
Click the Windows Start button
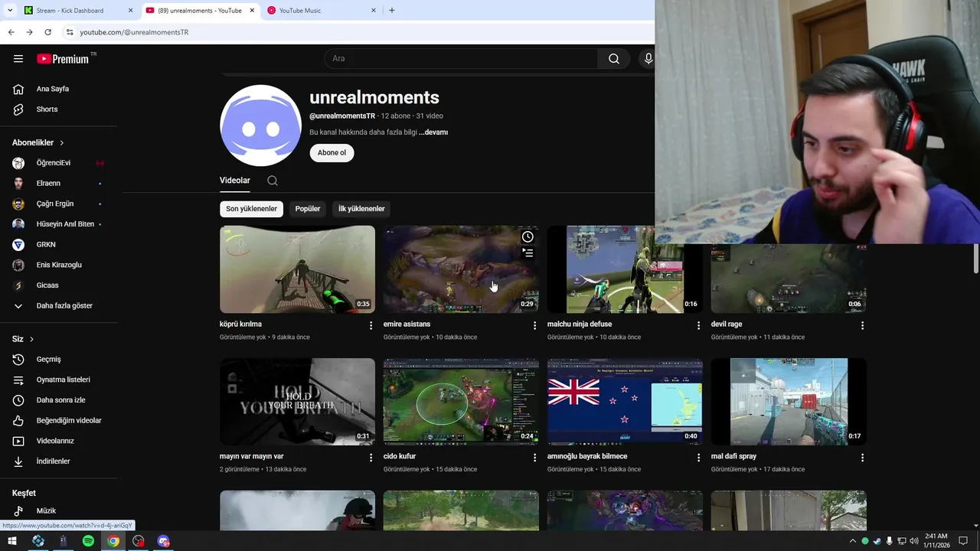tap(12, 541)
